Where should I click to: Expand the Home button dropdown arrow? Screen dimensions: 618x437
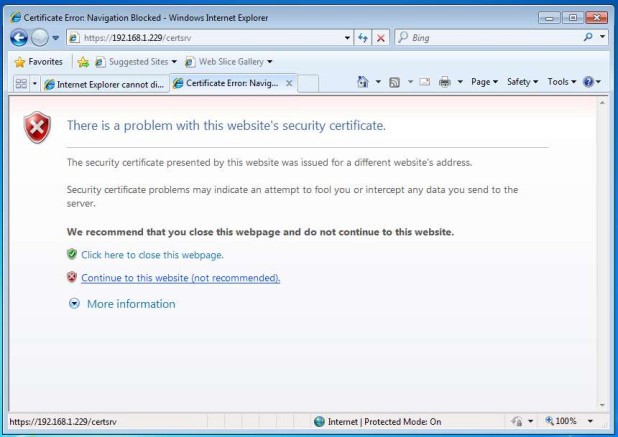tap(378, 82)
